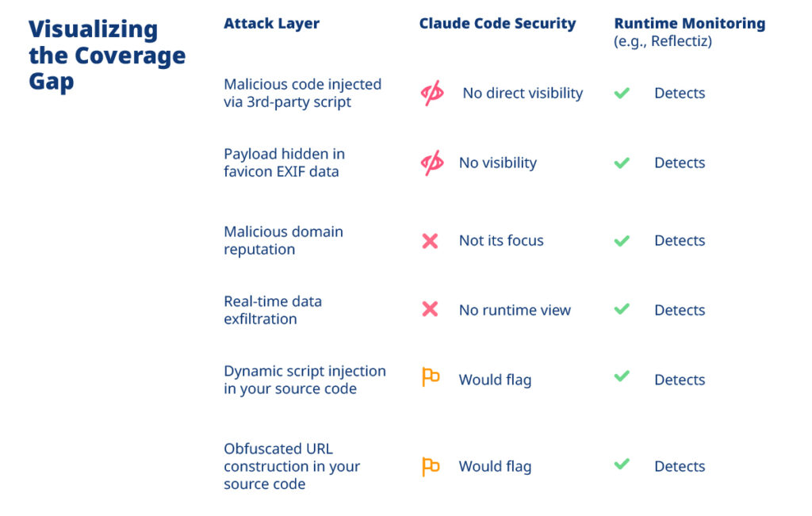Click the Real-time data exfiltration text
Image resolution: width=812 pixels, height=516 pixels.
(x=272, y=310)
